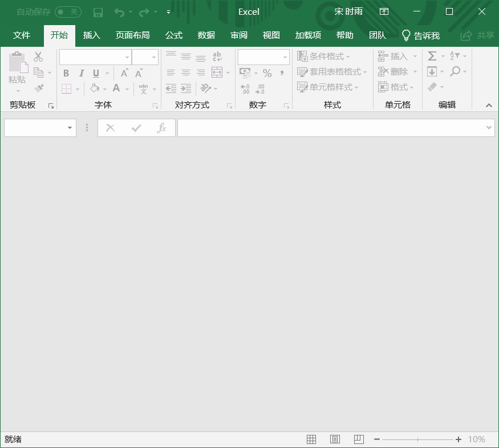The height and width of the screenshot is (448, 499).
Task: Open the font name dropdown
Action: [x=127, y=57]
